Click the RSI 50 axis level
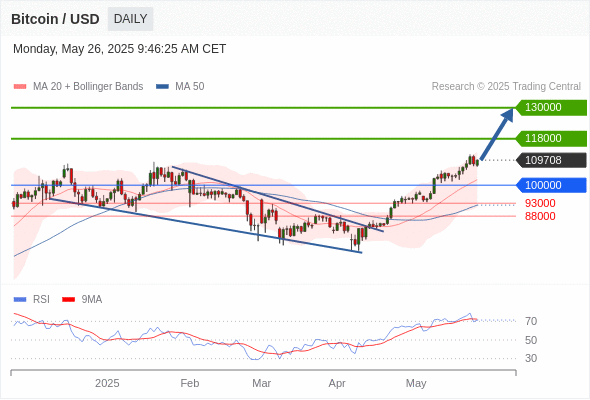 tap(531, 340)
